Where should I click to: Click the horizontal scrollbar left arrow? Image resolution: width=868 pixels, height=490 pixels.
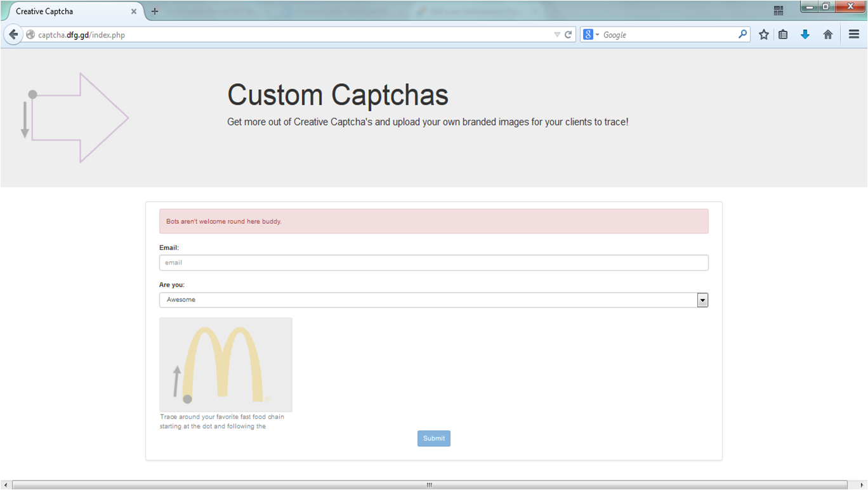pos(6,485)
